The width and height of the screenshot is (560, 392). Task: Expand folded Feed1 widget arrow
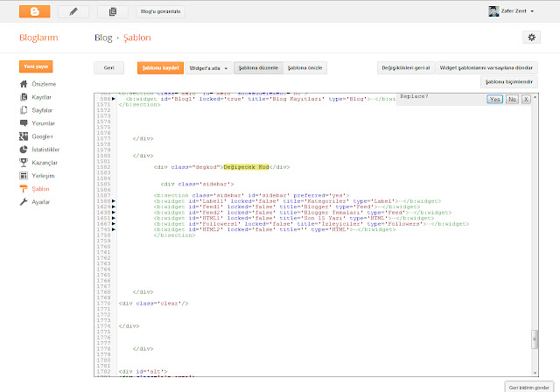(x=114, y=206)
